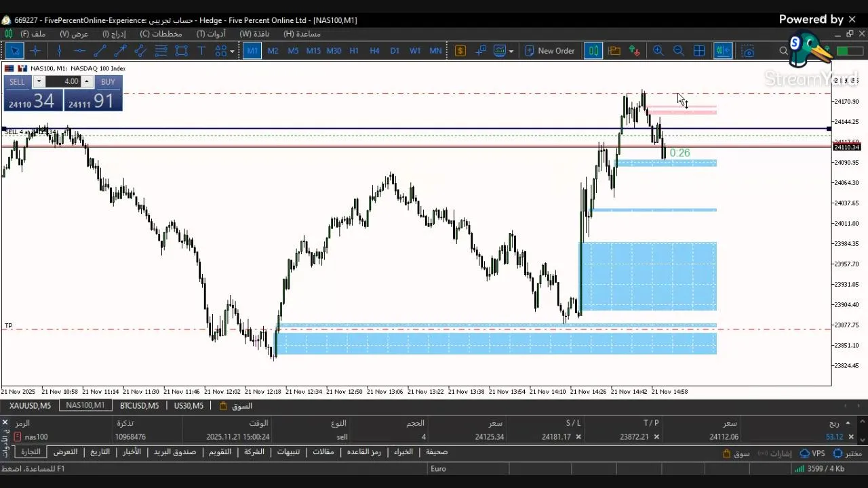Switch to M2 timeframe
The image size is (868, 488).
click(273, 51)
